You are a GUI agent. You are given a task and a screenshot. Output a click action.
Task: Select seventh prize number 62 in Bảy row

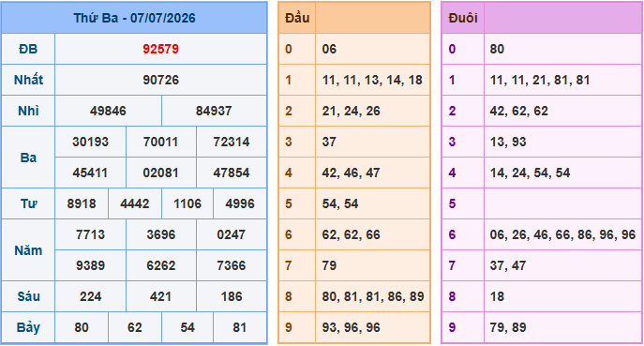[x=135, y=327]
